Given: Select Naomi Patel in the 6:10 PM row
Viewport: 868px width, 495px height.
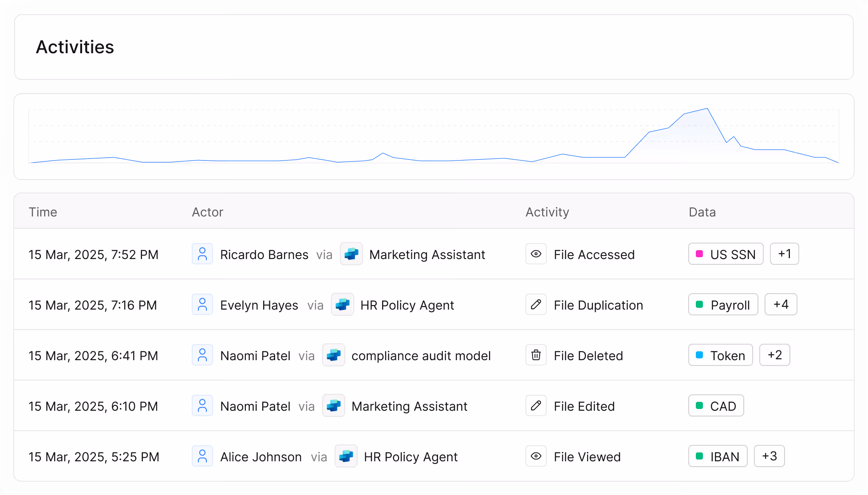Looking at the screenshot, I should click(x=255, y=406).
